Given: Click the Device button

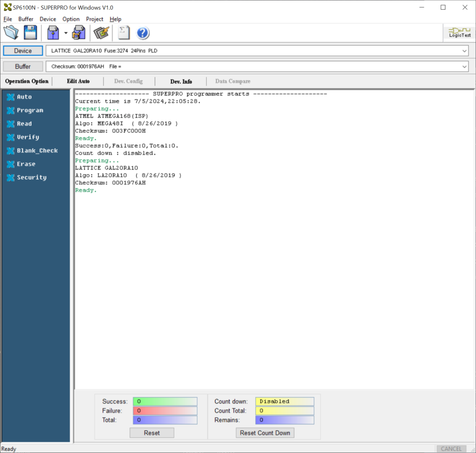Looking at the screenshot, I should coord(23,51).
